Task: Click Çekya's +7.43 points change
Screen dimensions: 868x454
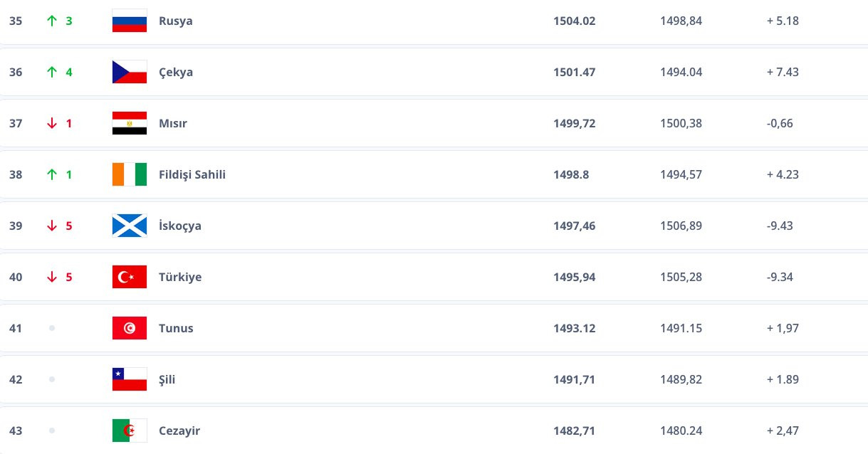Action: pyautogui.click(x=783, y=72)
